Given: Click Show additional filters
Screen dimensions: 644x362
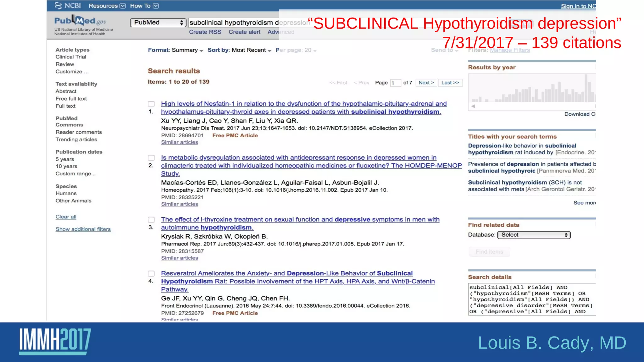Looking at the screenshot, I should point(83,229).
